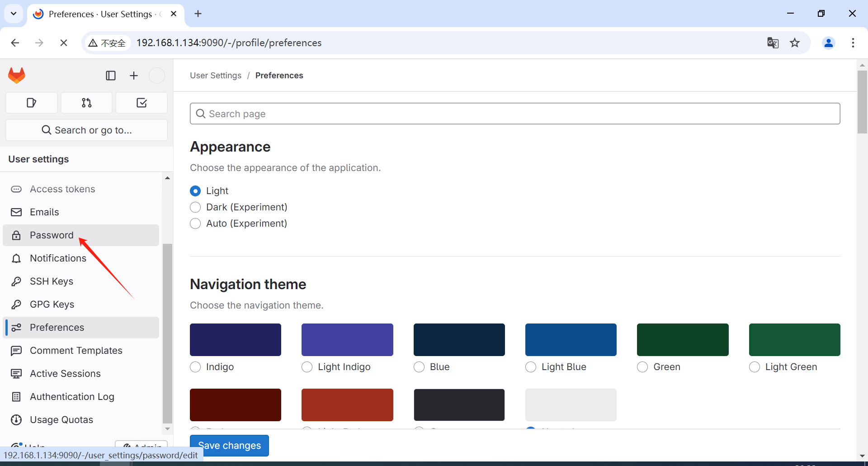Click the Password lock icon
The width and height of the screenshot is (868, 466).
coord(16,235)
